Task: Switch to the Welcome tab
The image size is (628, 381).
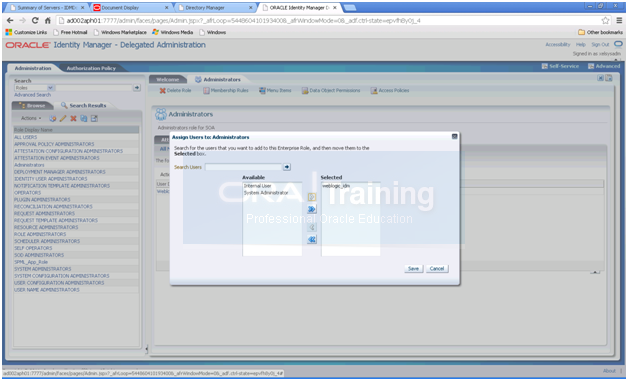Action: click(x=167, y=79)
